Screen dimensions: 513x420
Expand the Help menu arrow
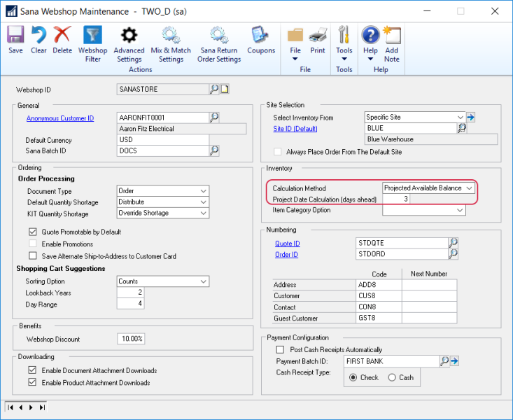pos(370,59)
